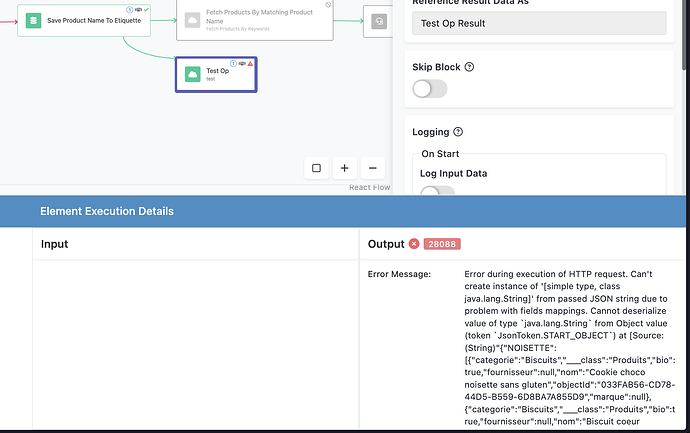This screenshot has height=433, width=690.
Task: Click the fit view square button
Action: click(x=316, y=168)
